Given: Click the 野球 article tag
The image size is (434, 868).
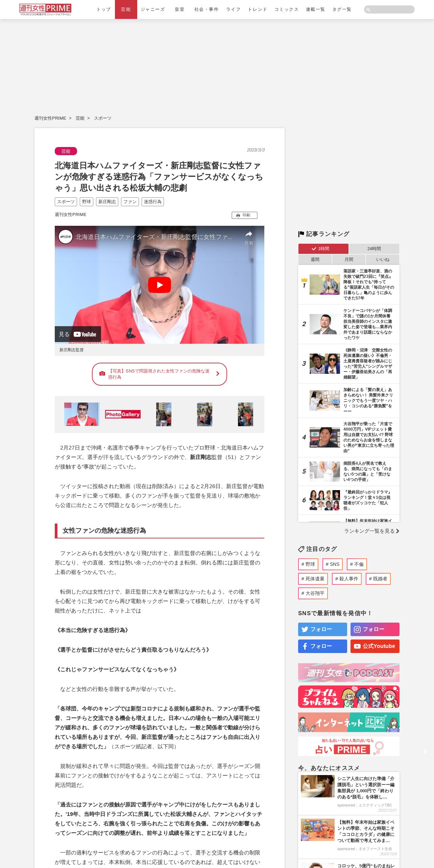Looking at the screenshot, I should (x=87, y=202).
